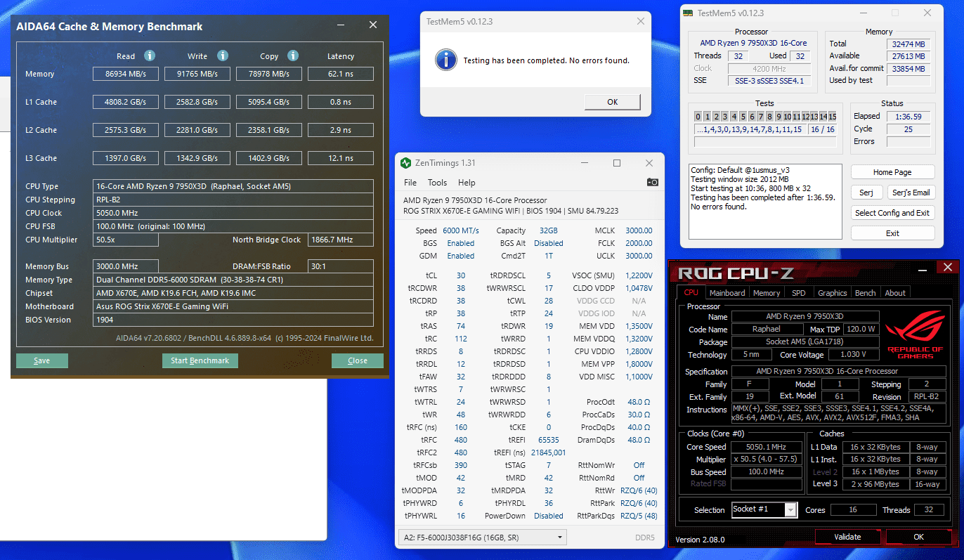964x560 pixels.
Task: Click the Elapsed time field in TestMem5
Action: [x=908, y=117]
